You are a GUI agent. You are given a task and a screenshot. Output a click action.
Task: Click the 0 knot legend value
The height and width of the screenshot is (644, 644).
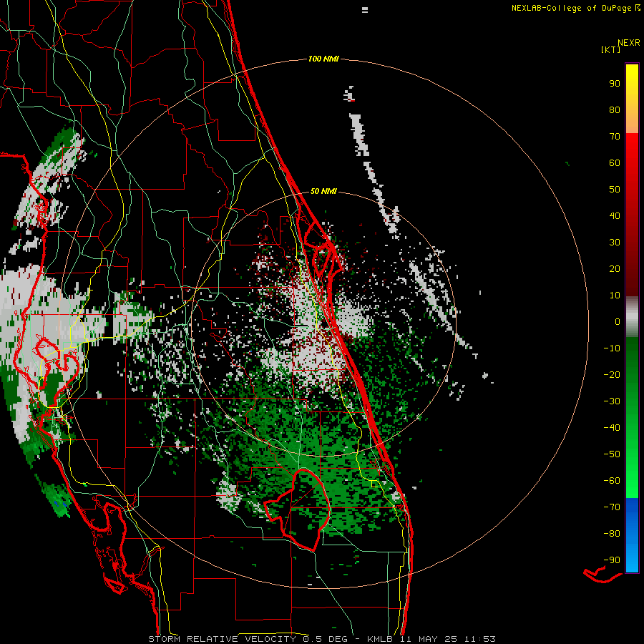tap(618, 322)
